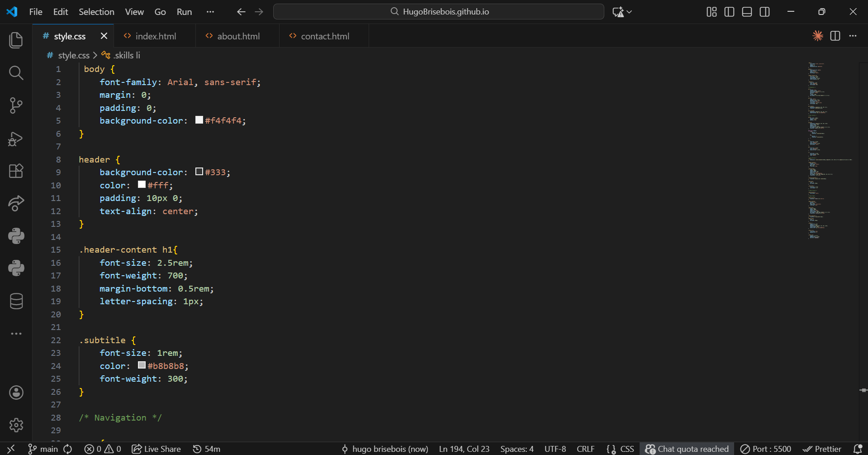Open the Run and Debug view
Screen dimensions: 868x455
click(16, 139)
